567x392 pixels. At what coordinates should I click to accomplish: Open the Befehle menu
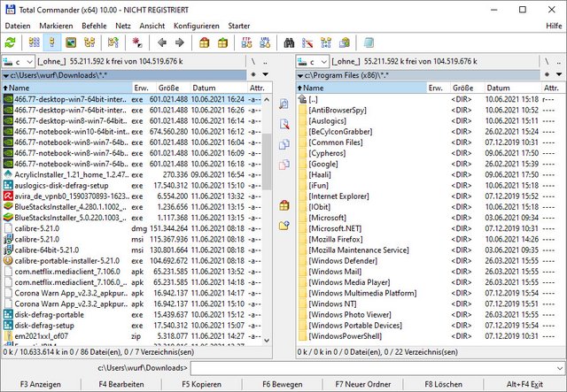coord(94,26)
